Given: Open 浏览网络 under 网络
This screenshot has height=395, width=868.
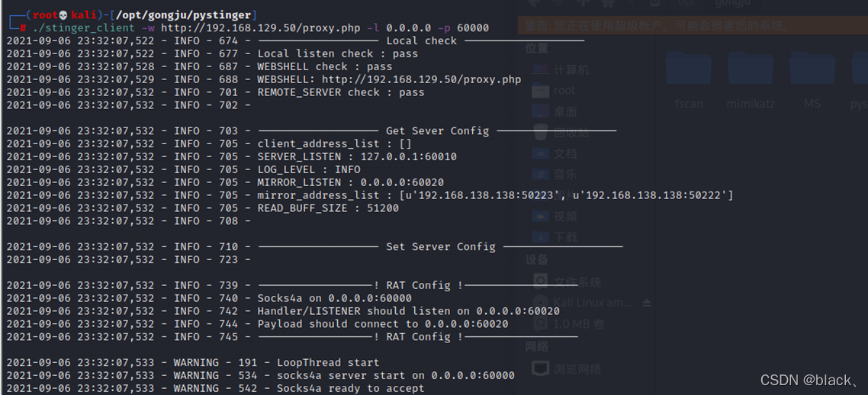Looking at the screenshot, I should 566,368.
